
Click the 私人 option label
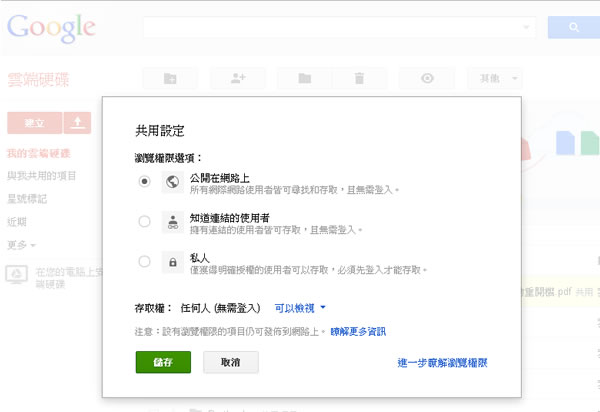click(x=199, y=258)
